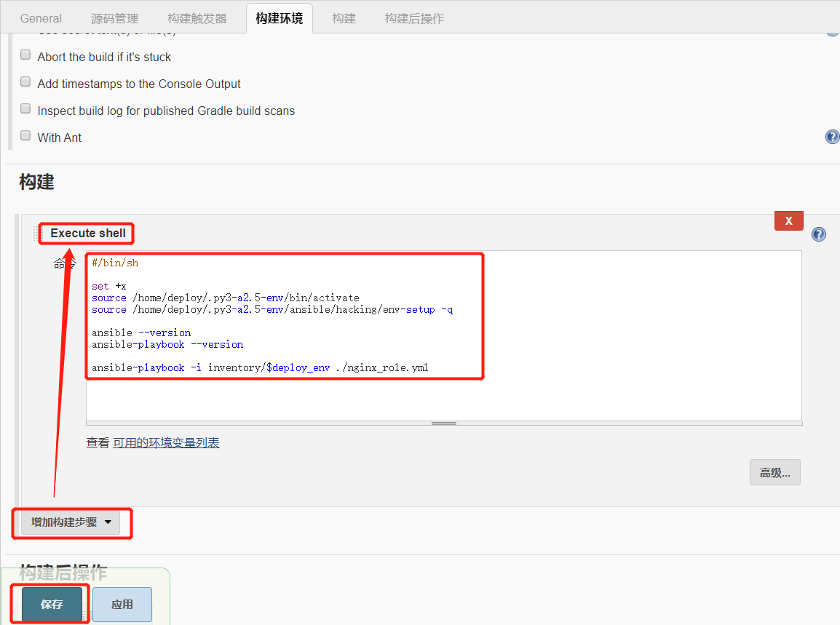Click the 'ansible --version' line

point(141,333)
